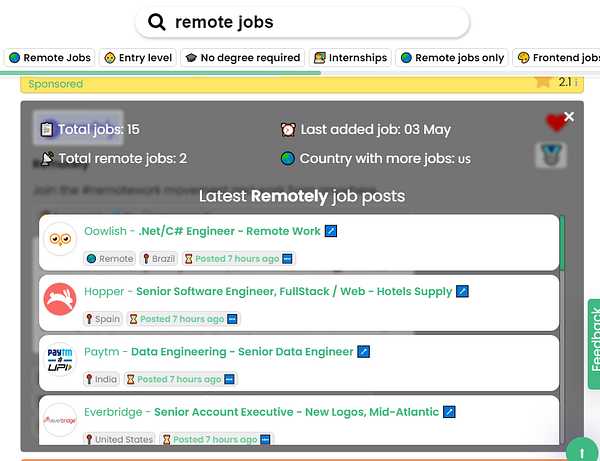
Task: Click the 'new' badge on Paytm job
Action: click(229, 379)
